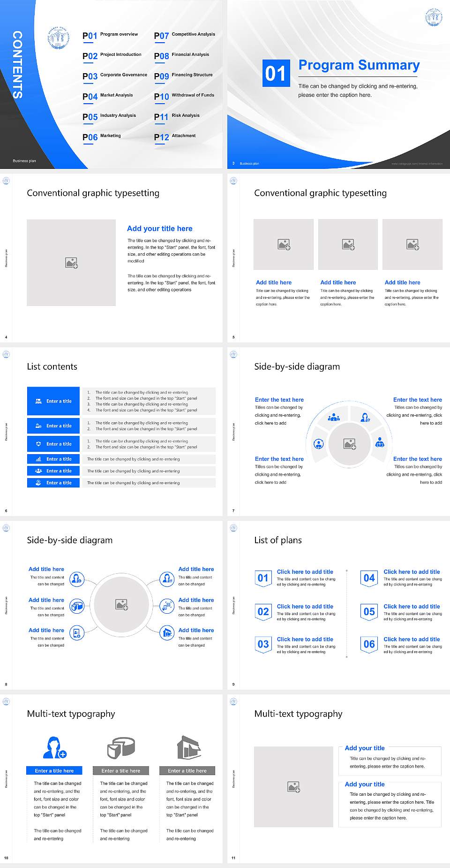The width and height of the screenshot is (450, 868).
Task: Select the QR code phone scan icon
Action: click(x=167, y=606)
